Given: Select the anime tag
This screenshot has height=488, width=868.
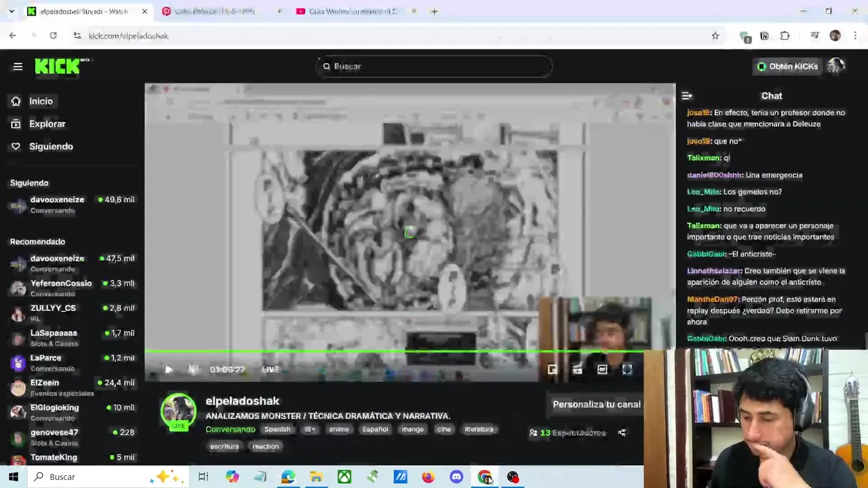Looking at the screenshot, I should pos(339,429).
